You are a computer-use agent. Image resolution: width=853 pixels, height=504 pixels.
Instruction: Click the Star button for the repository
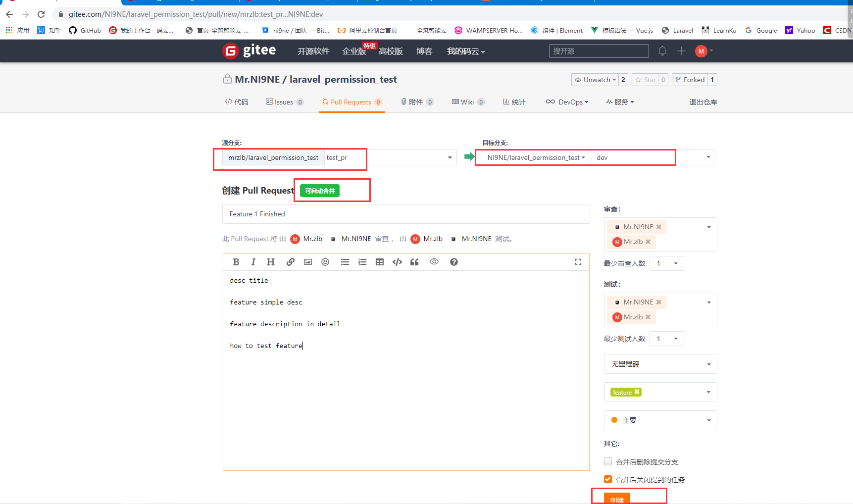tap(645, 80)
